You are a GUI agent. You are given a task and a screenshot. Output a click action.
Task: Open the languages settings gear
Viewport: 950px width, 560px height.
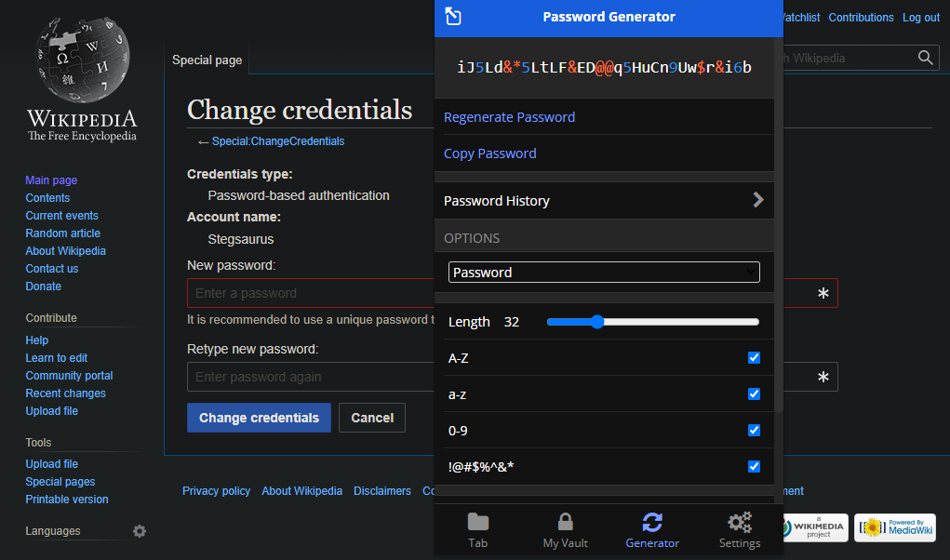(139, 531)
